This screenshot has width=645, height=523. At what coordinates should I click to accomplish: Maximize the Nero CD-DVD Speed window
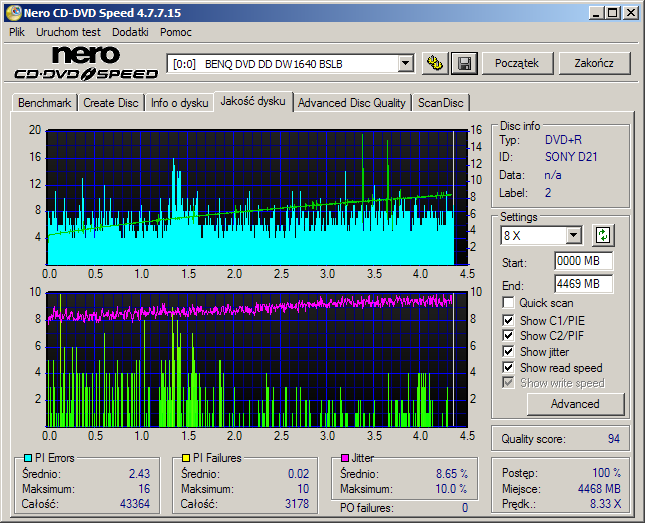coord(613,13)
